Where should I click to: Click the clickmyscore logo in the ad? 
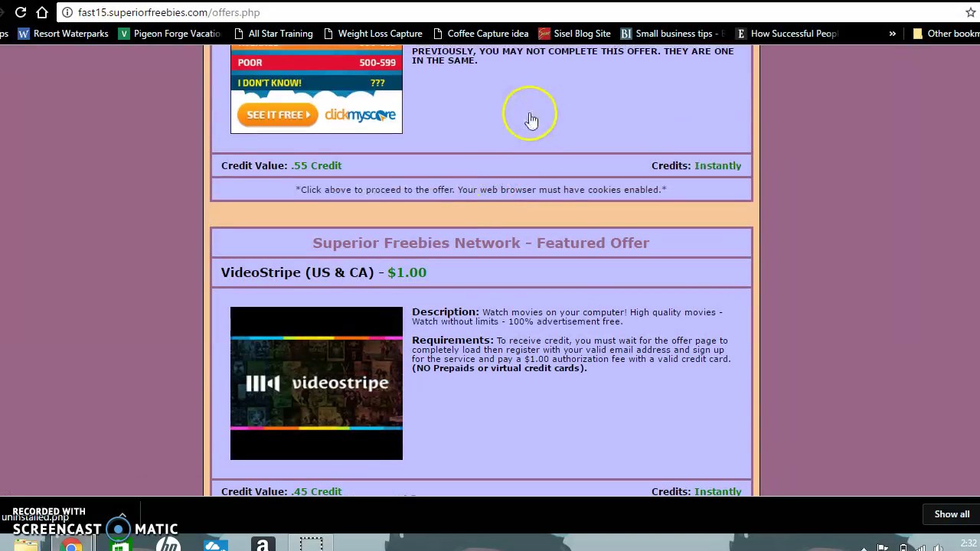point(360,115)
